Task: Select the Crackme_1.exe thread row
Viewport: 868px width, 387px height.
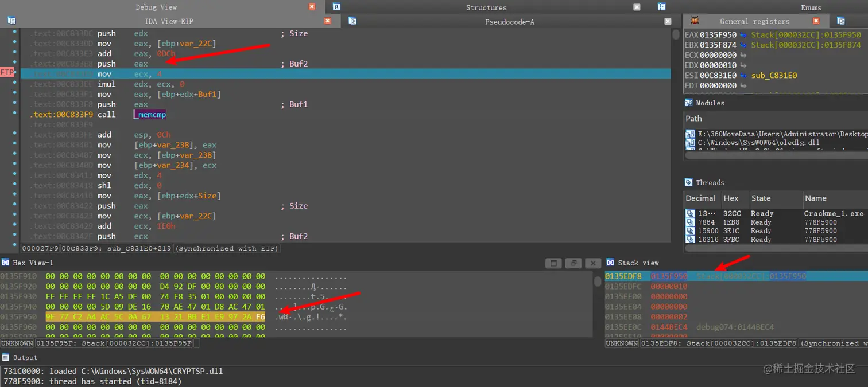Action: pyautogui.click(x=776, y=214)
